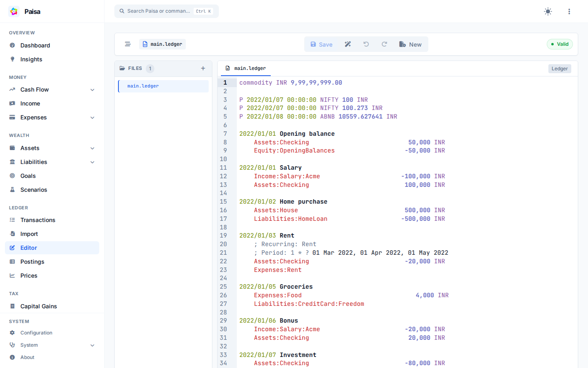The image size is (588, 368).
Task: Open the Prices page
Action: (x=52, y=276)
